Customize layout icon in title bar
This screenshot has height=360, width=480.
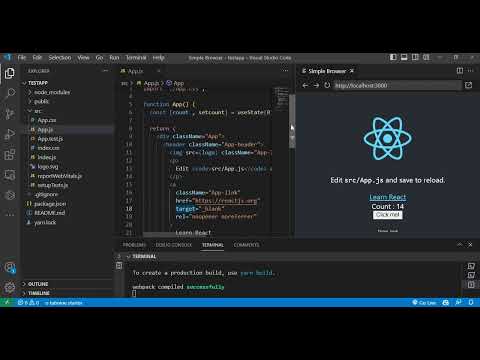pos(426,57)
